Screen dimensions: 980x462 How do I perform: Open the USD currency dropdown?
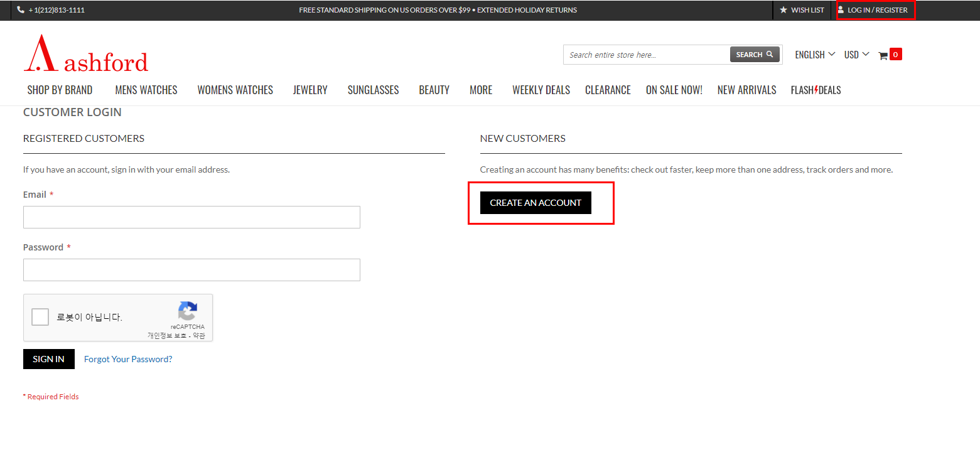(856, 55)
